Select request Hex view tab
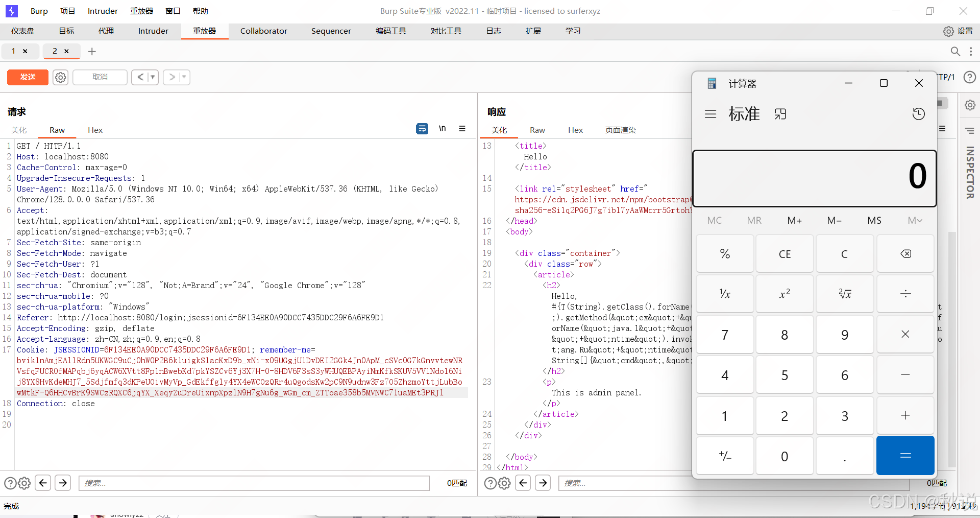 pyautogui.click(x=95, y=130)
